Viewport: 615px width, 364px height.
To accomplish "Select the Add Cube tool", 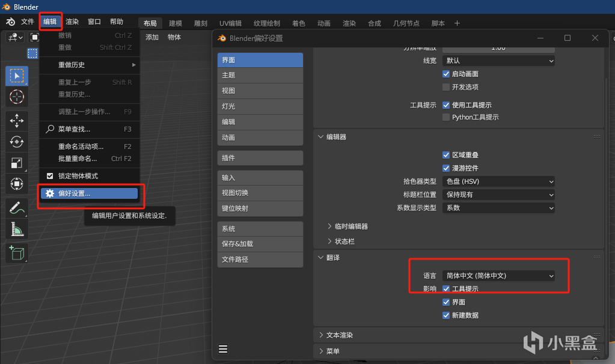I will pyautogui.click(x=16, y=253).
